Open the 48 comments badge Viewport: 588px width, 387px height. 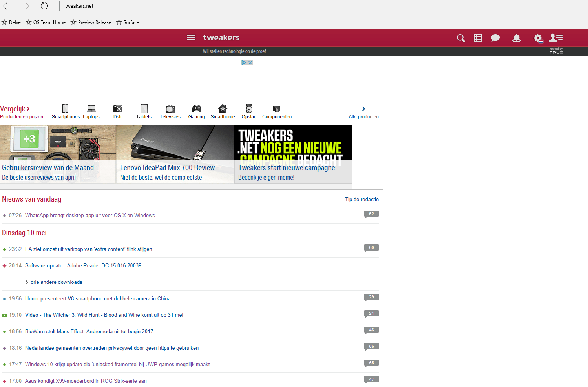tap(371, 330)
